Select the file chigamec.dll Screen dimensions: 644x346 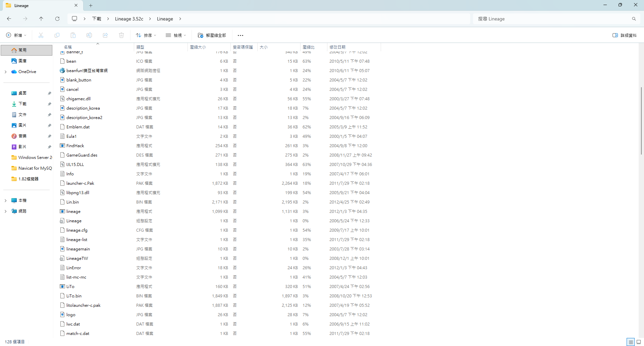(78, 99)
